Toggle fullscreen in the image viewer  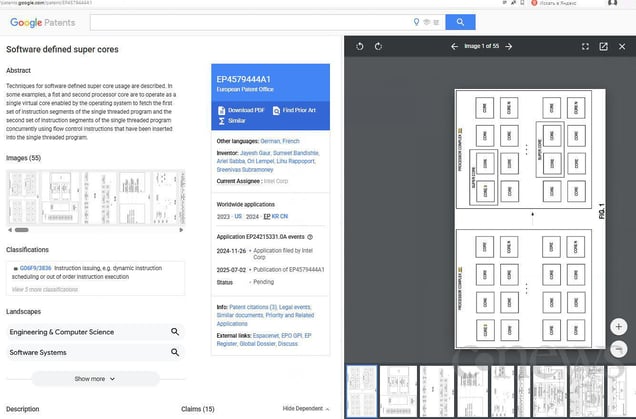(585, 46)
